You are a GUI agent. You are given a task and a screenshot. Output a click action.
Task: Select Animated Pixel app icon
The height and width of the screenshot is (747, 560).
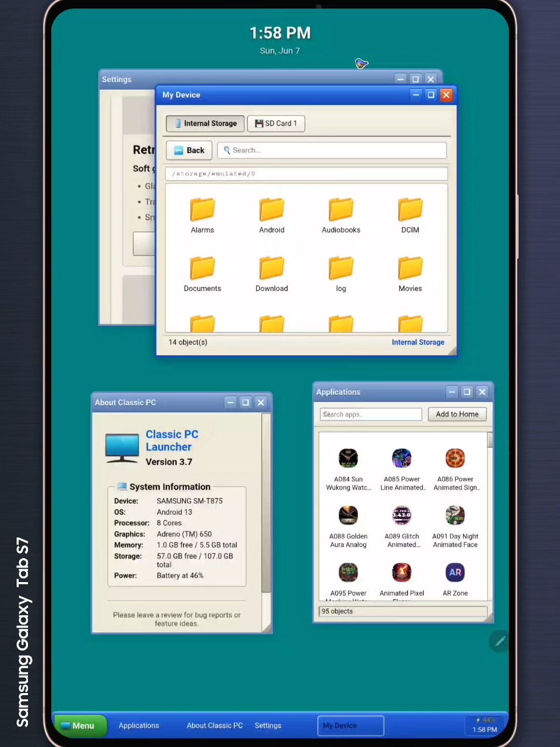(402, 573)
